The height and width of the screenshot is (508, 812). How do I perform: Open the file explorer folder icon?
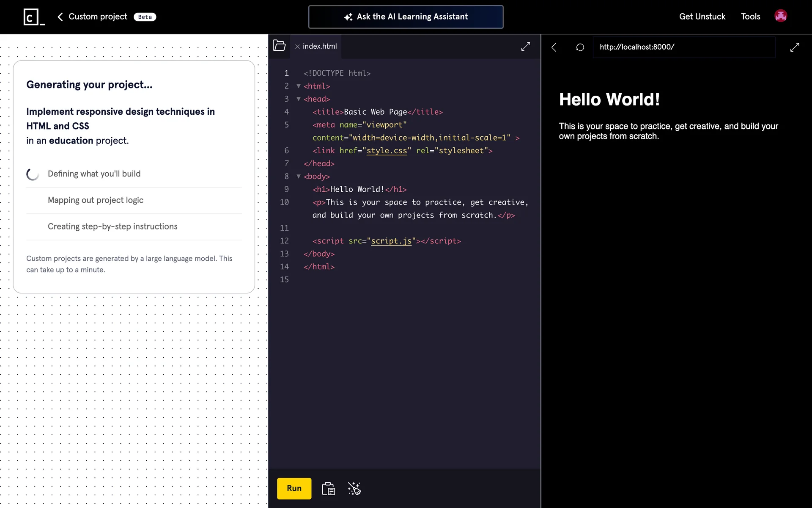tap(279, 46)
